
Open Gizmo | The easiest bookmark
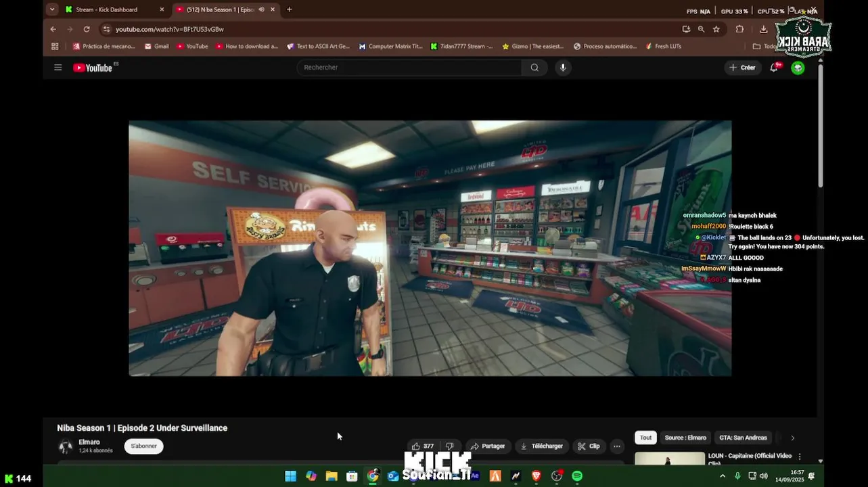(532, 47)
